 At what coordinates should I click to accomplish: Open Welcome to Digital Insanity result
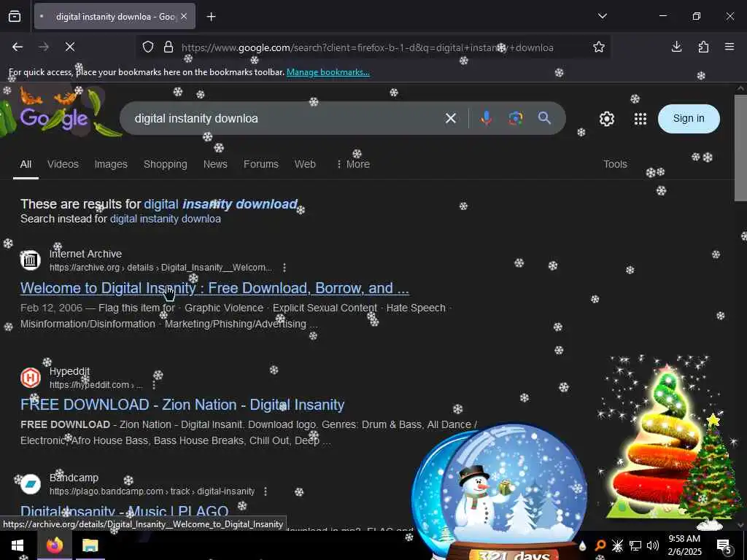(214, 288)
